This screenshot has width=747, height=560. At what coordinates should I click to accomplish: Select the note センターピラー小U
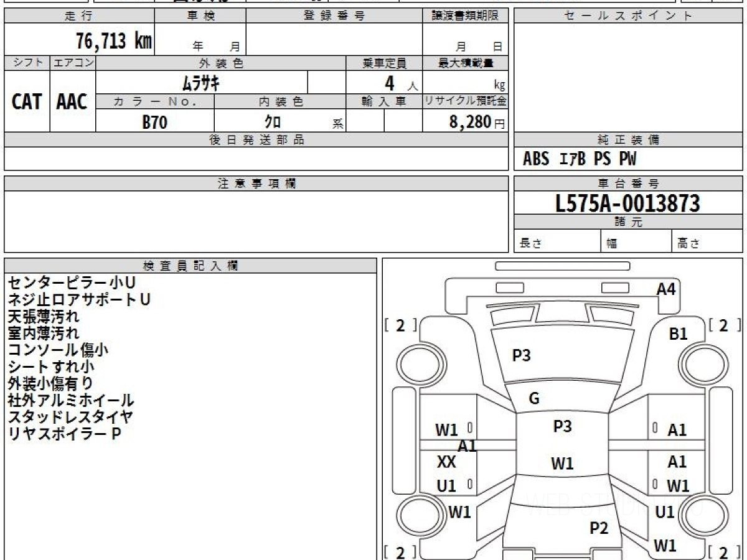[x=72, y=283]
